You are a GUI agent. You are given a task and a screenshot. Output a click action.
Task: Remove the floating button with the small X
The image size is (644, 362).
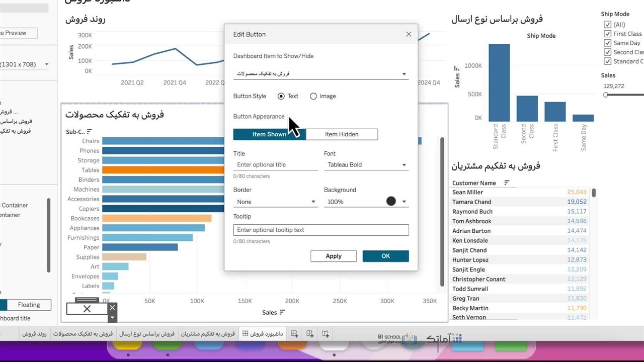(112, 307)
